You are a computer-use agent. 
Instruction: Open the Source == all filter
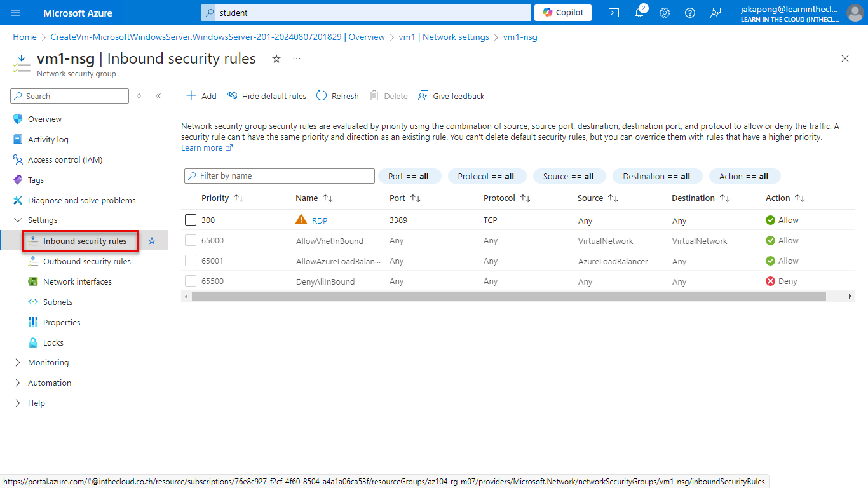569,176
